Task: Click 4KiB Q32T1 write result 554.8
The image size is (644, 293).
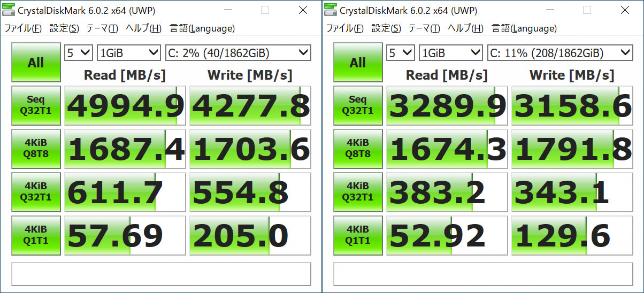Action: pos(250,192)
